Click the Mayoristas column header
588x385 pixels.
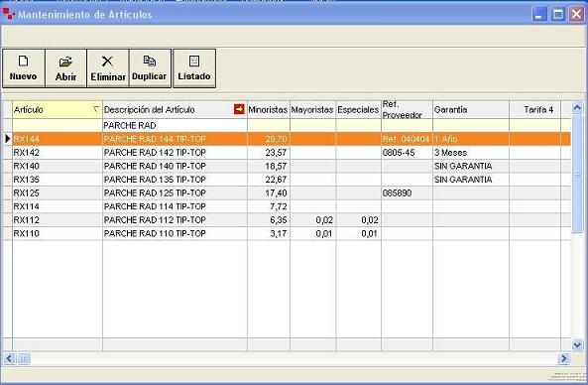(312, 109)
